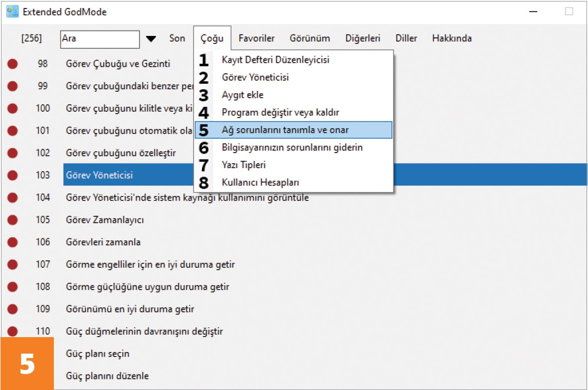The image size is (588, 390).
Task: Click the red dot beside row 104
Action: point(13,197)
